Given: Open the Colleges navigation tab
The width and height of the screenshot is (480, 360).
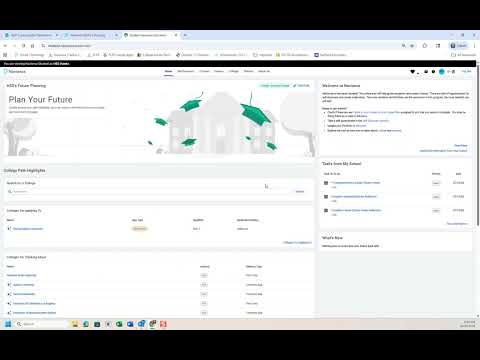Looking at the screenshot, I should click(x=233, y=71).
